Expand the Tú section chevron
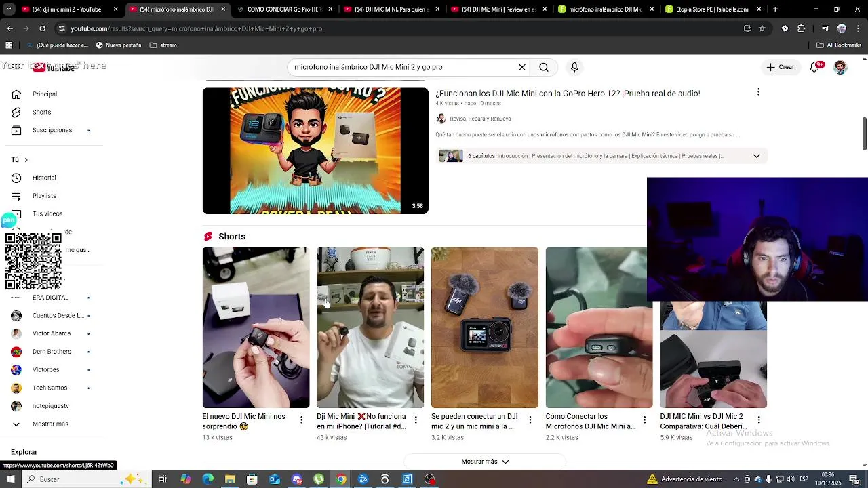 coord(26,160)
